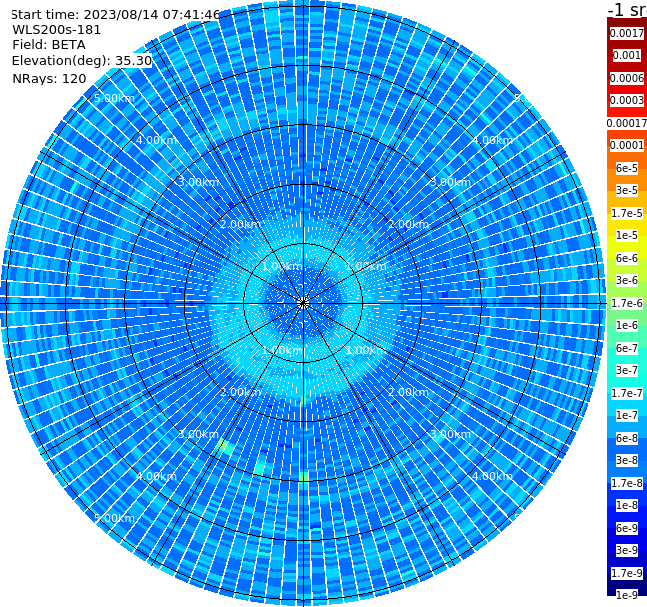Select the Elevation(deg): 35.30 text
647x607 pixels.
tap(82, 61)
